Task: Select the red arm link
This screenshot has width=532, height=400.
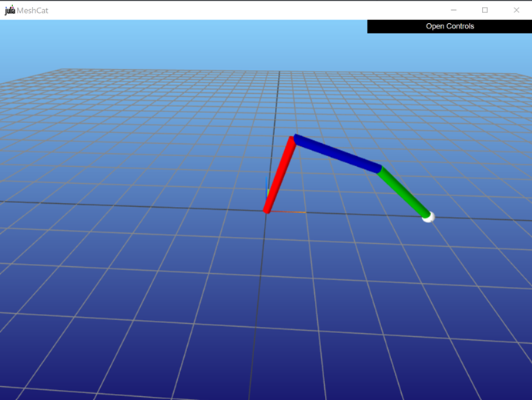Action: pyautogui.click(x=280, y=175)
